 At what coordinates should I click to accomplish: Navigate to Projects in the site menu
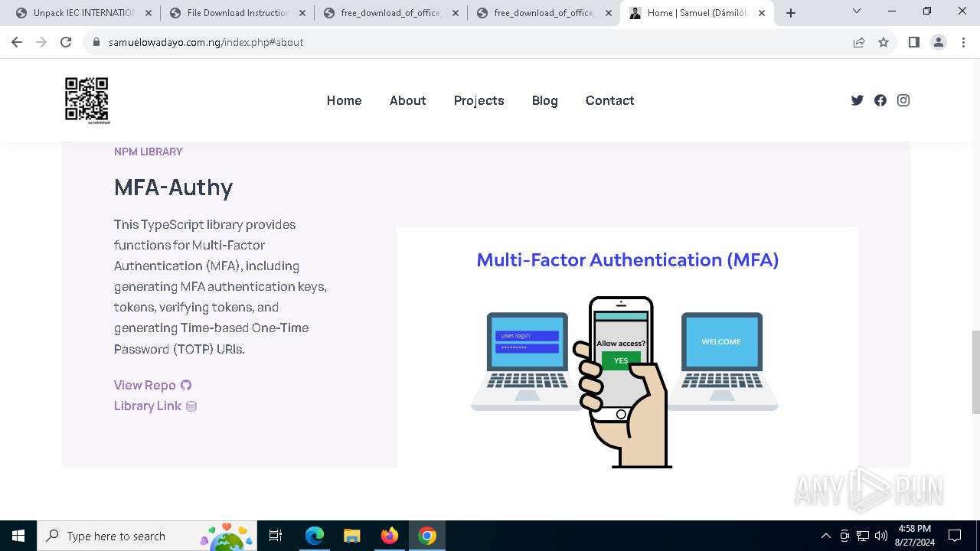click(x=479, y=100)
